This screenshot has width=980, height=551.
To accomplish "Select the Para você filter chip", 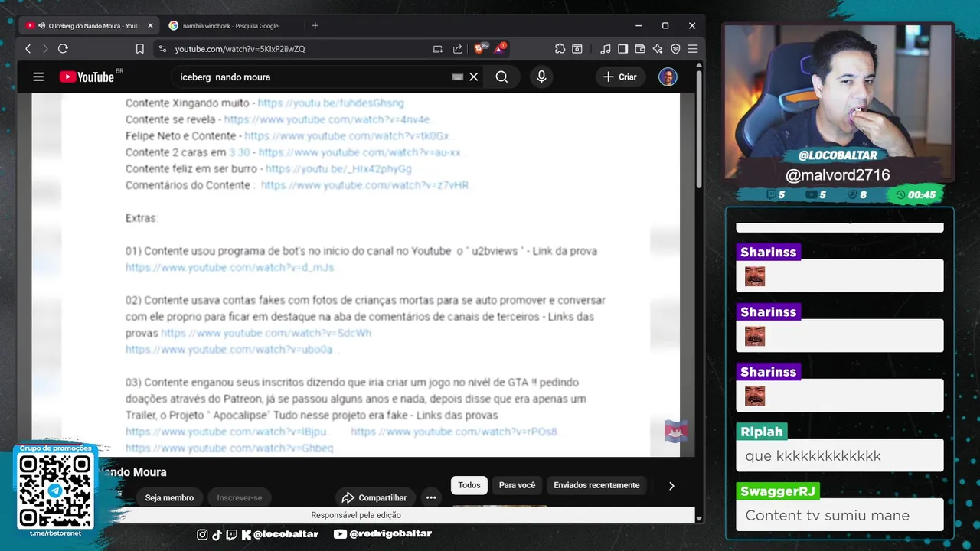I will (517, 485).
